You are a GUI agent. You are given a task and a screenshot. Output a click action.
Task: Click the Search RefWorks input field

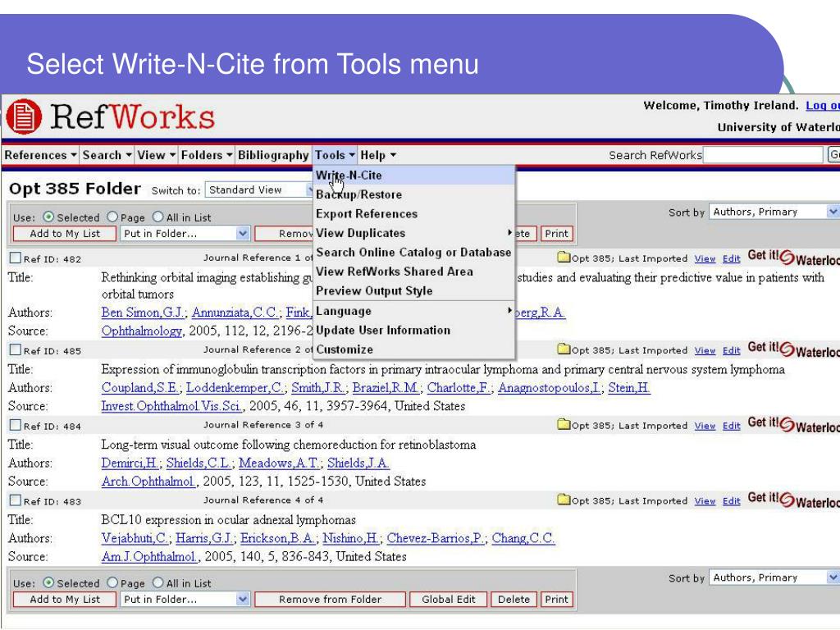[x=762, y=155]
